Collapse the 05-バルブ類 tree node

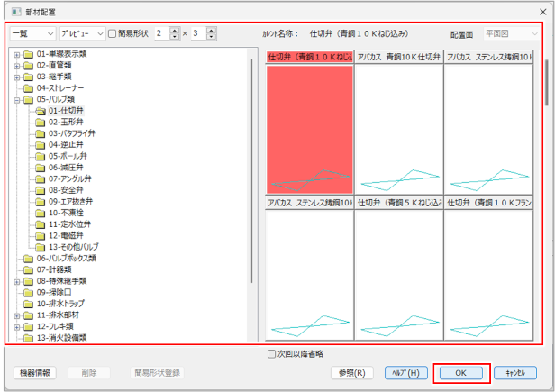pyautogui.click(x=16, y=99)
